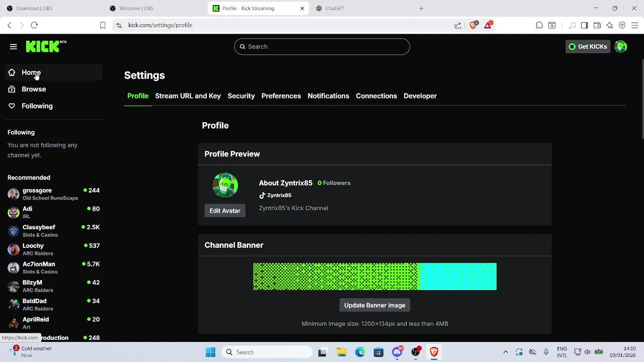Go back with the browser back arrow
Screen dimensions: 644x362
click(x=9, y=25)
